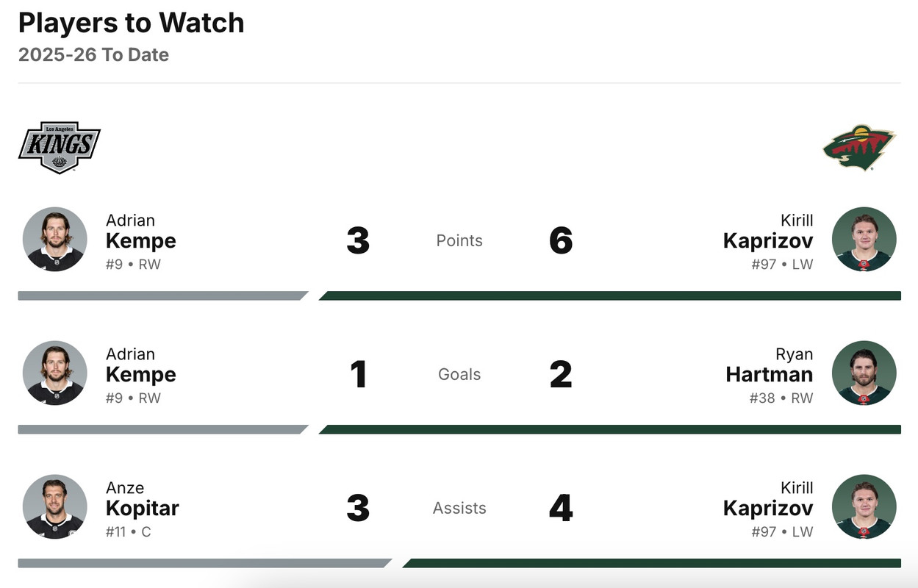Click the Kings gray Points comparison bar
The width and height of the screenshot is (918, 588).
pyautogui.click(x=162, y=295)
